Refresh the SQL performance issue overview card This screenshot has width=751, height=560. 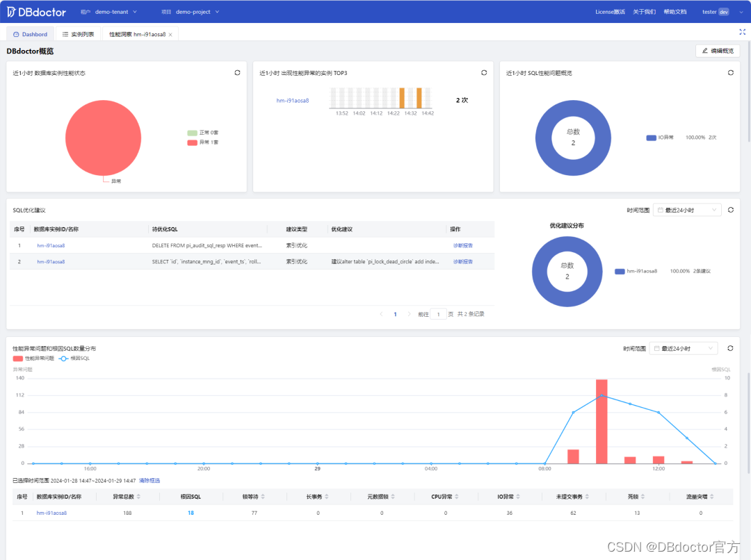pyautogui.click(x=730, y=73)
